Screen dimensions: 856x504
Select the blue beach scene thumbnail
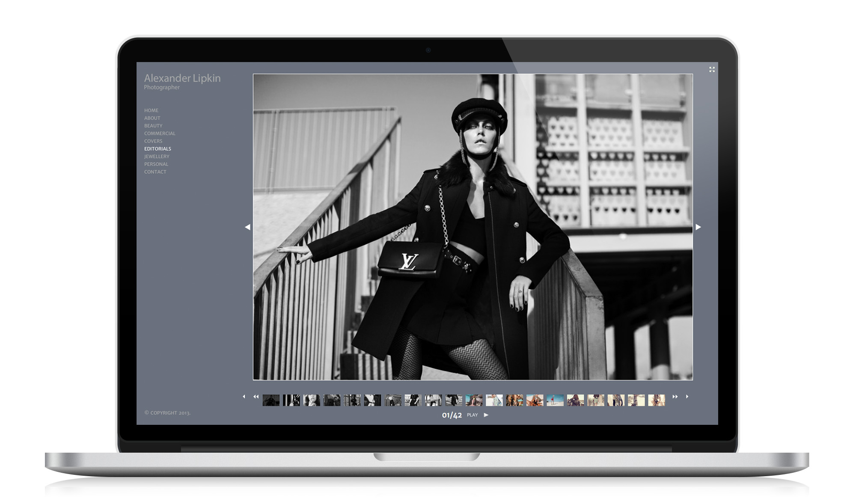pyautogui.click(x=555, y=400)
